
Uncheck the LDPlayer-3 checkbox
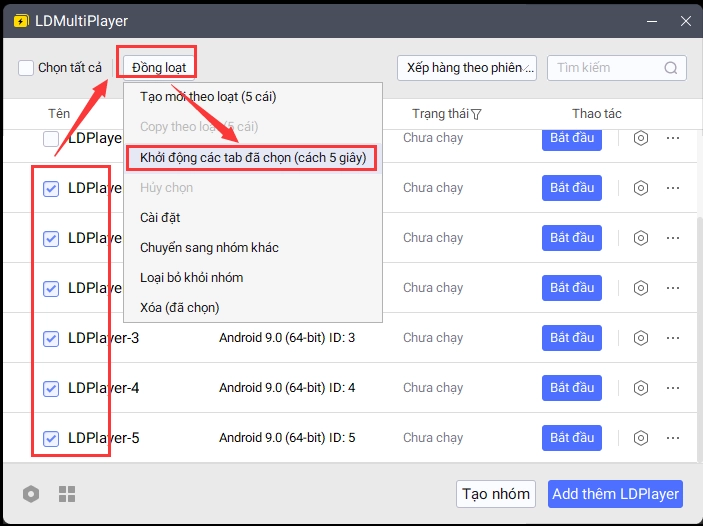point(51,338)
